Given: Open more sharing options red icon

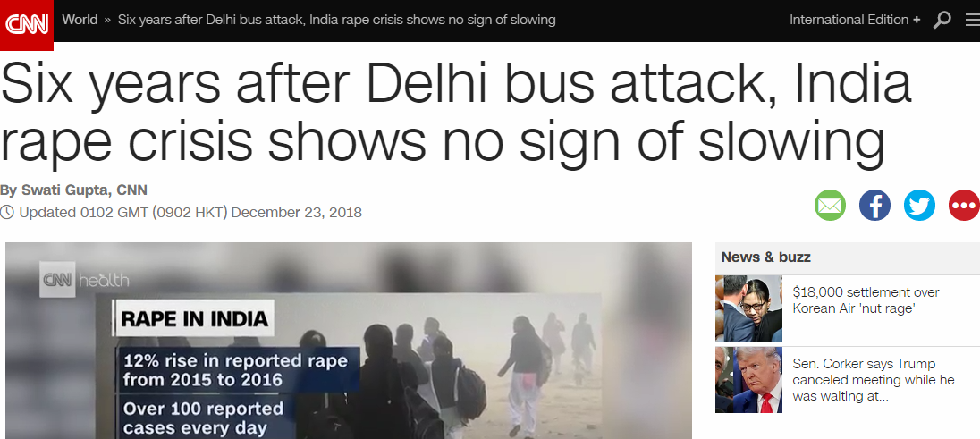Looking at the screenshot, I should tap(965, 205).
